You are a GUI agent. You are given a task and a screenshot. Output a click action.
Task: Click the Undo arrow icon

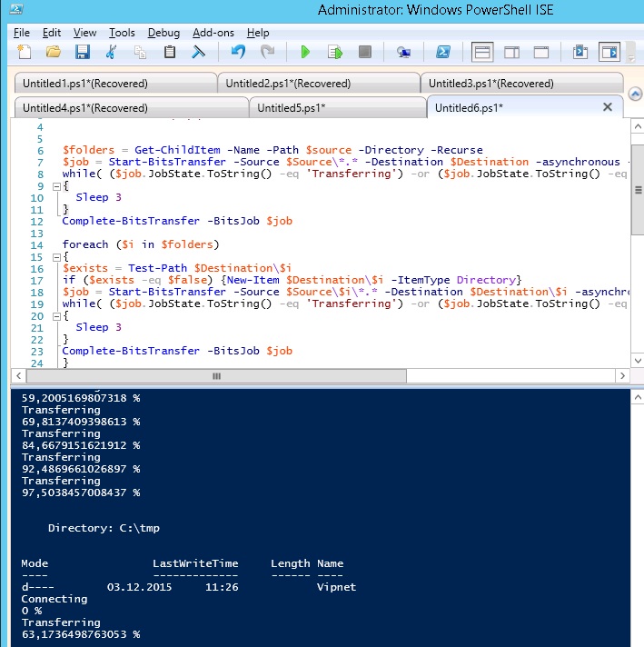point(238,52)
